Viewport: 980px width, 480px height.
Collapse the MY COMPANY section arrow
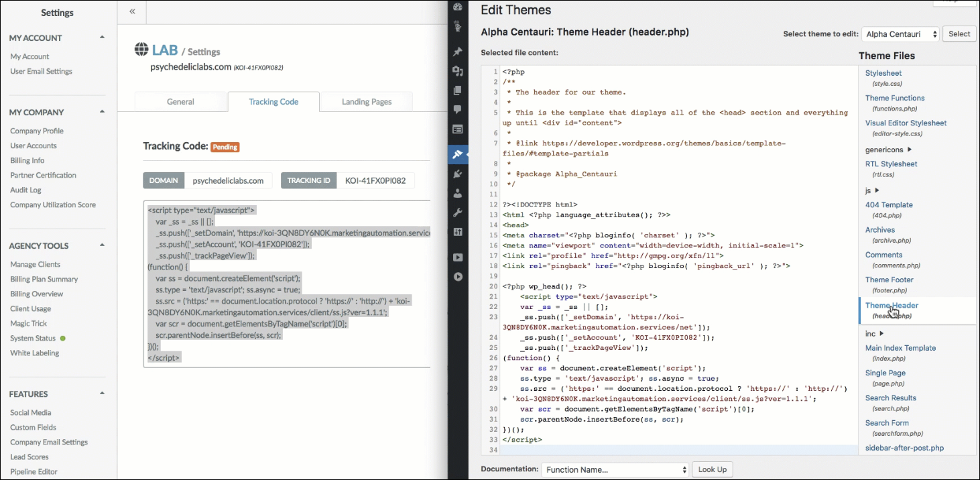point(102,112)
